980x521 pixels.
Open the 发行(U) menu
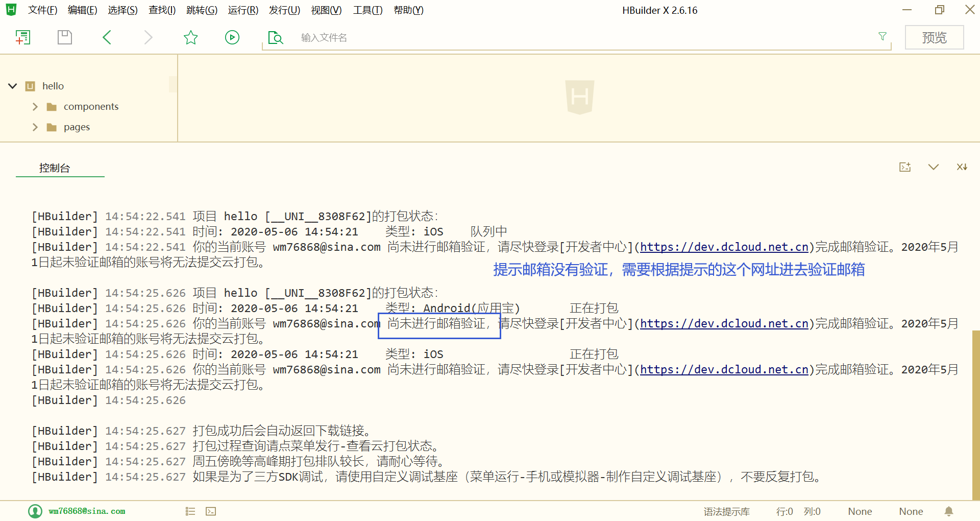tap(284, 10)
